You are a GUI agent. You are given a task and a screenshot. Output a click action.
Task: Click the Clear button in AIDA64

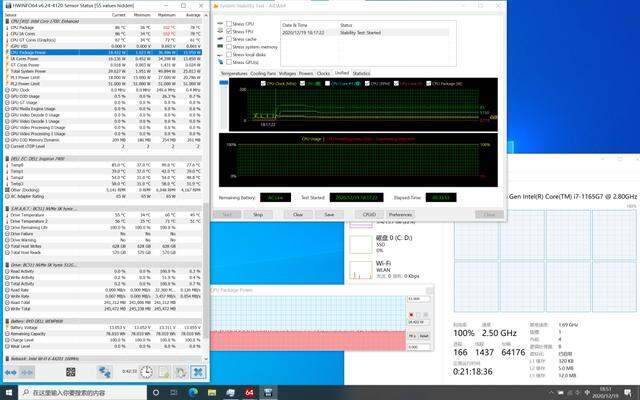298,215
